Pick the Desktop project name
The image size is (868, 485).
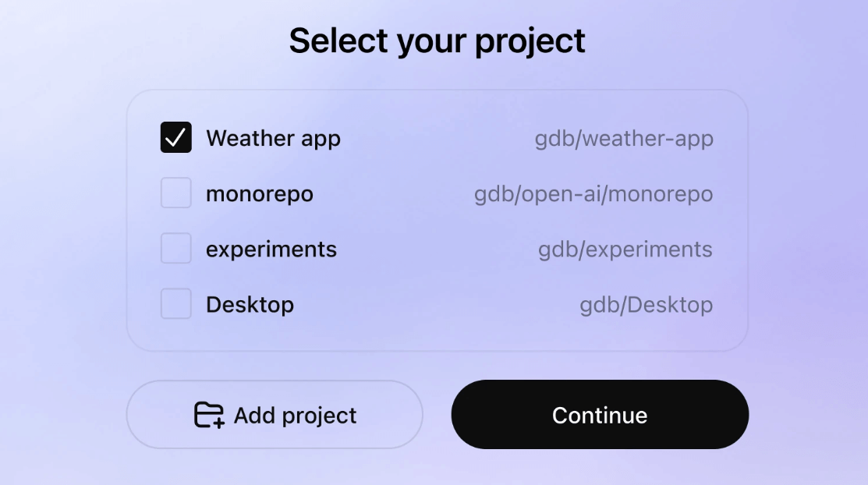point(250,305)
